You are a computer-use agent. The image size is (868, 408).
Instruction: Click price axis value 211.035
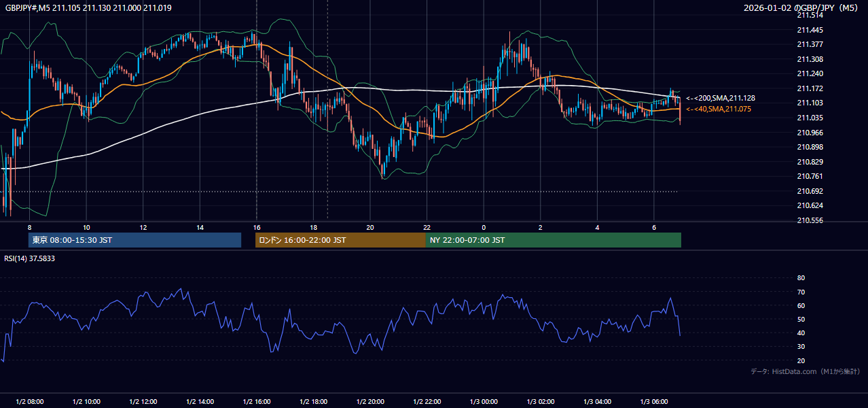810,118
